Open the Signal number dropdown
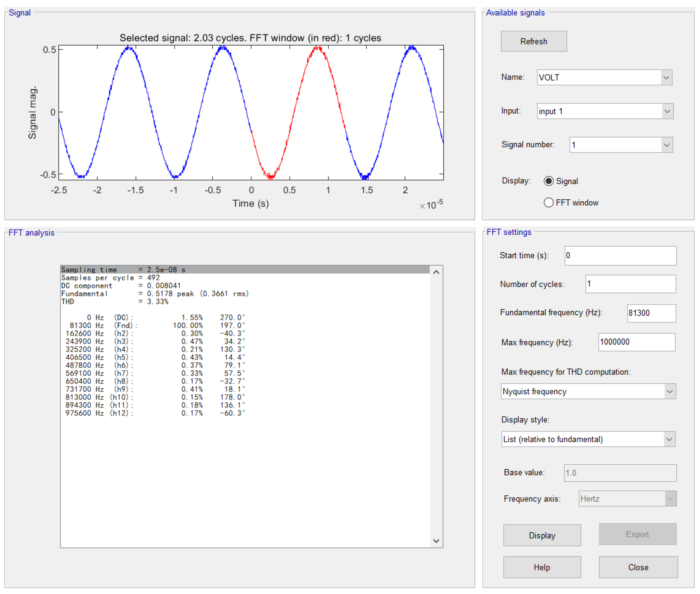700x594 pixels. point(621,145)
